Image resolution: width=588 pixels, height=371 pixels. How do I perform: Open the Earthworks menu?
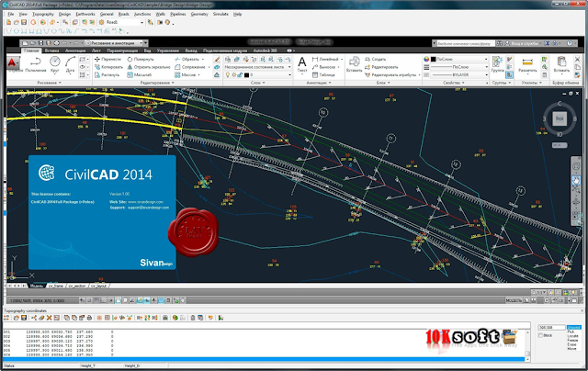(x=85, y=15)
